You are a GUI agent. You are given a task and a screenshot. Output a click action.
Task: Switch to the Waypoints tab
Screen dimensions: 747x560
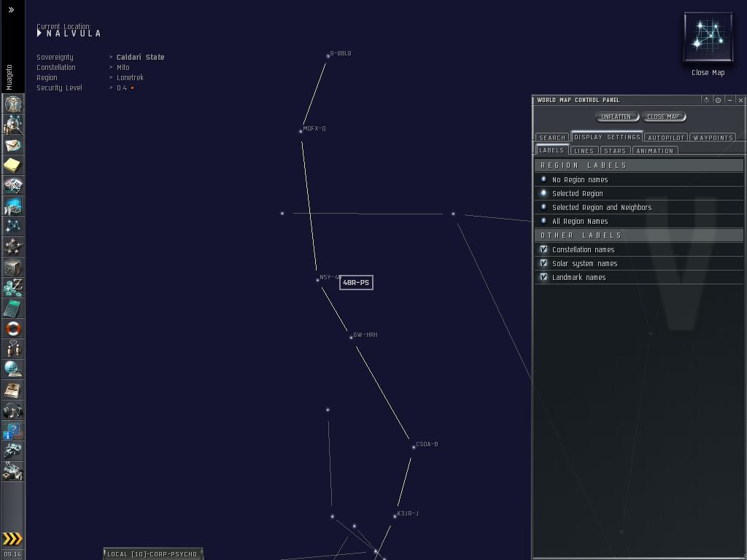[713, 137]
